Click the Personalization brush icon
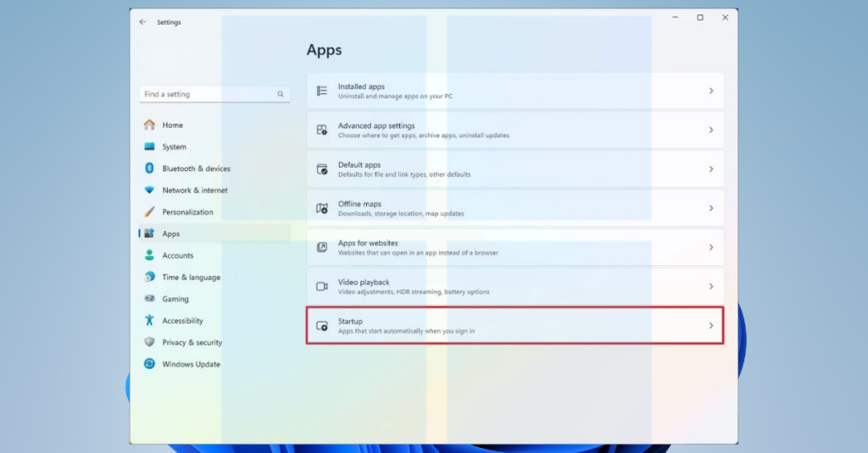This screenshot has height=453, width=868. tap(149, 212)
